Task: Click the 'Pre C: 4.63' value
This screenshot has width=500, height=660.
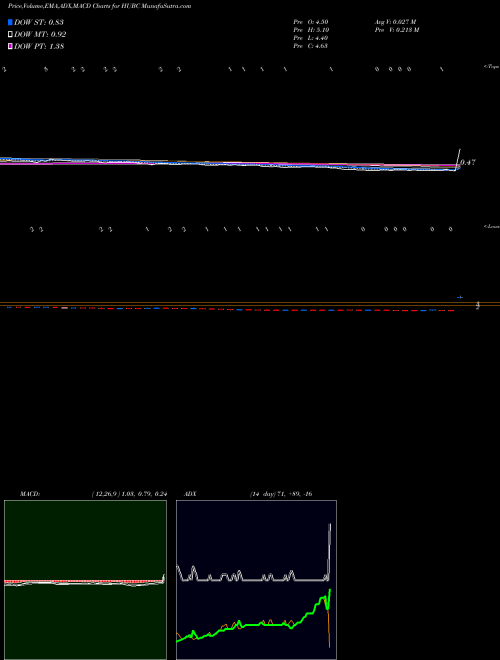Action: point(311,46)
